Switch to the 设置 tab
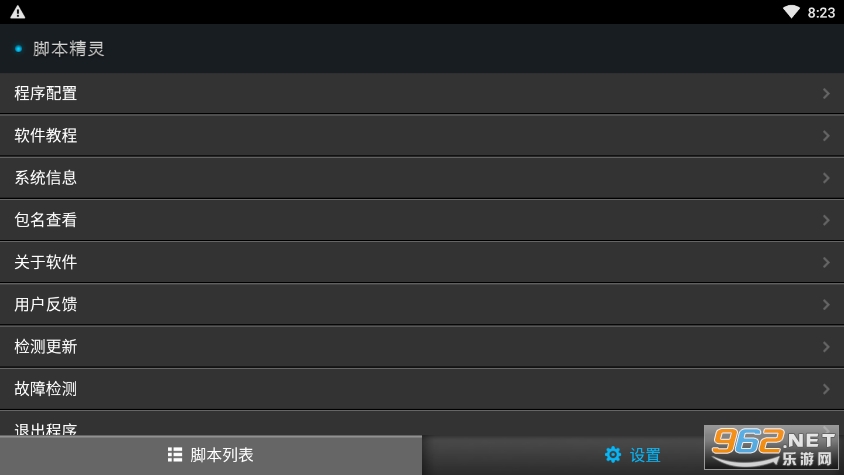Screen dimensions: 844x475 (x=633, y=455)
